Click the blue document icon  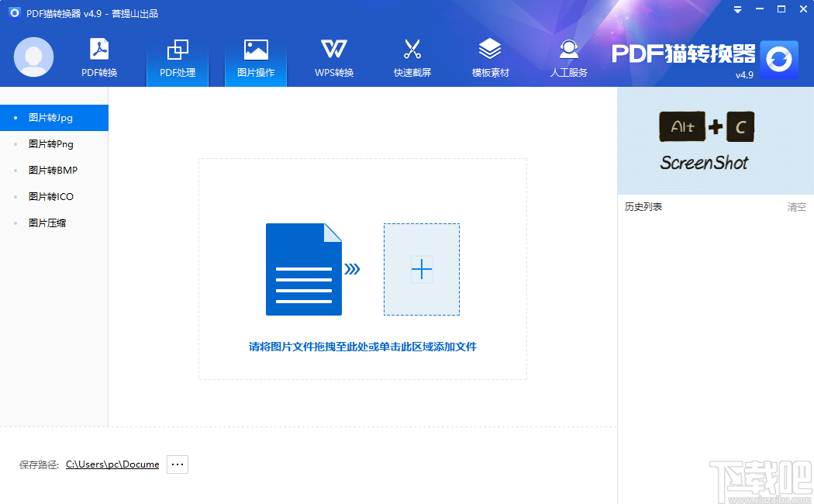[x=304, y=269]
